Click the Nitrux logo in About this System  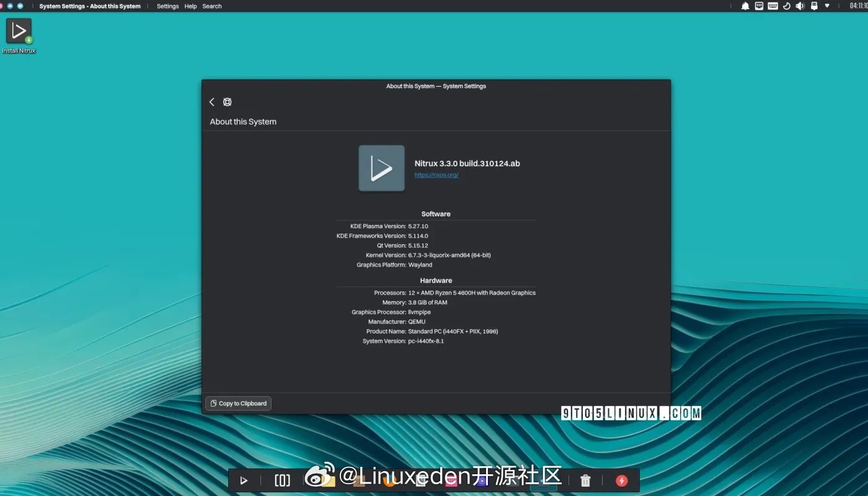pyautogui.click(x=381, y=168)
